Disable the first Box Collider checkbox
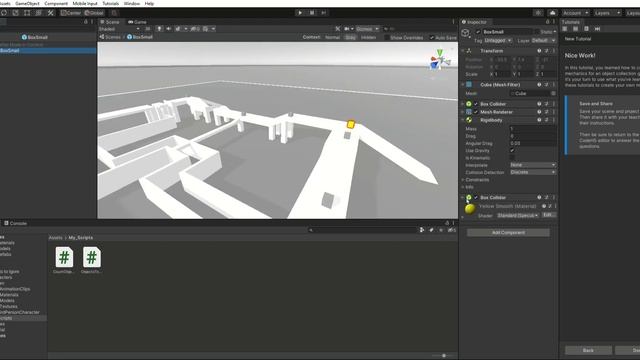Screen dimensions: 640x360 [x=476, y=104]
